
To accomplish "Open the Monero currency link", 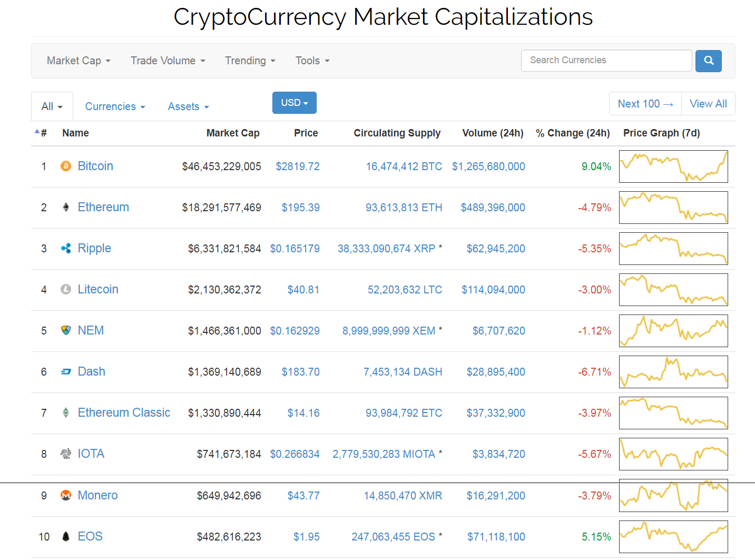I will [x=97, y=496].
